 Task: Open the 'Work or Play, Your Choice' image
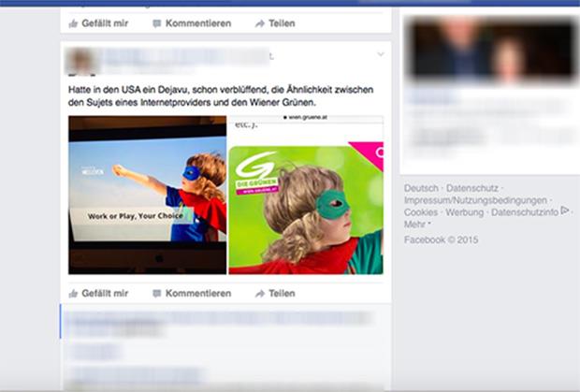147,195
